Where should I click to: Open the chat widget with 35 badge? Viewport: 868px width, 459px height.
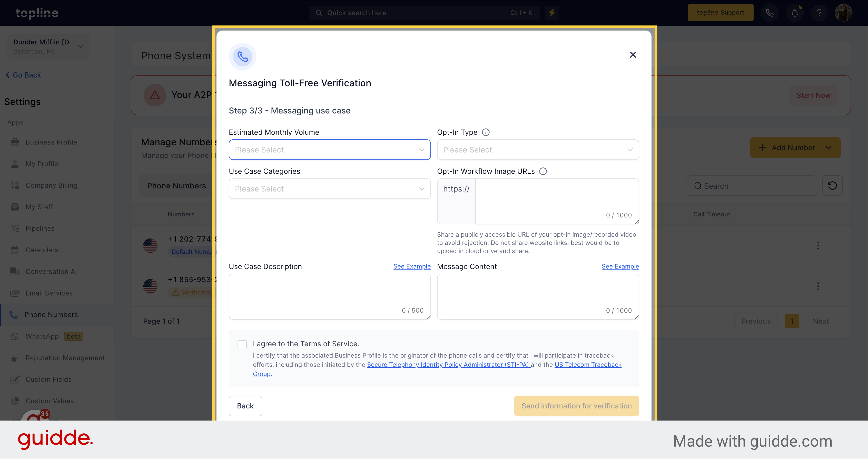coord(35,416)
